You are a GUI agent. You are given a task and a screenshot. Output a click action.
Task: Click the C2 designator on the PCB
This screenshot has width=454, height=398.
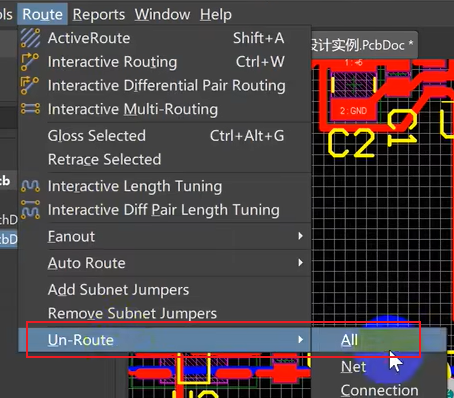click(351, 143)
